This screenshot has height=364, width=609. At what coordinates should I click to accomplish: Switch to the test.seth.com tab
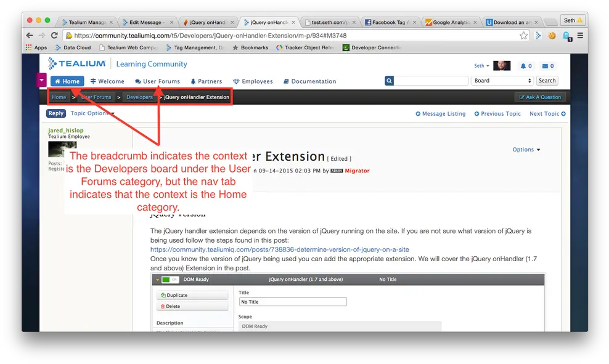coord(330,23)
